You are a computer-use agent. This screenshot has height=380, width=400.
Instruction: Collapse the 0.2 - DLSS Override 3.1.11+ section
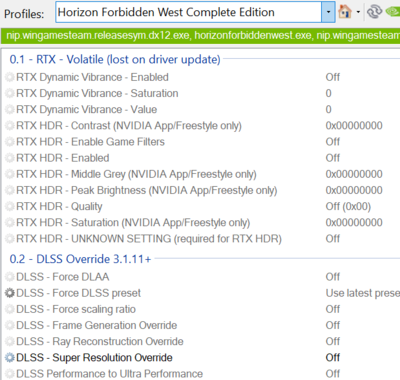(x=80, y=259)
